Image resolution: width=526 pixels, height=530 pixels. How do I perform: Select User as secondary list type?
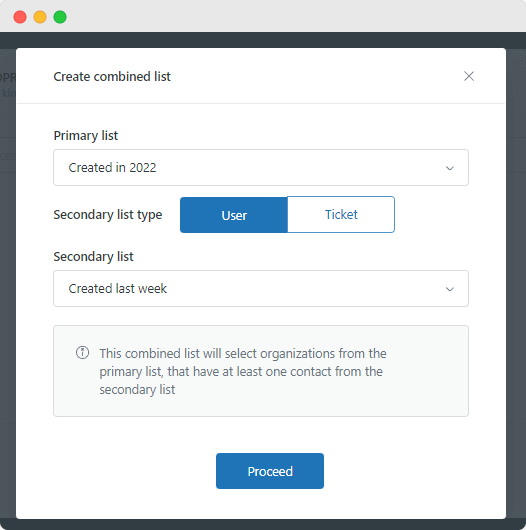click(x=234, y=215)
